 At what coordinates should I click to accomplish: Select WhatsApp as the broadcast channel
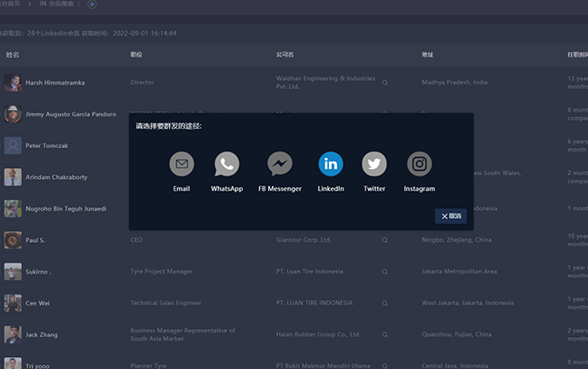(x=227, y=164)
